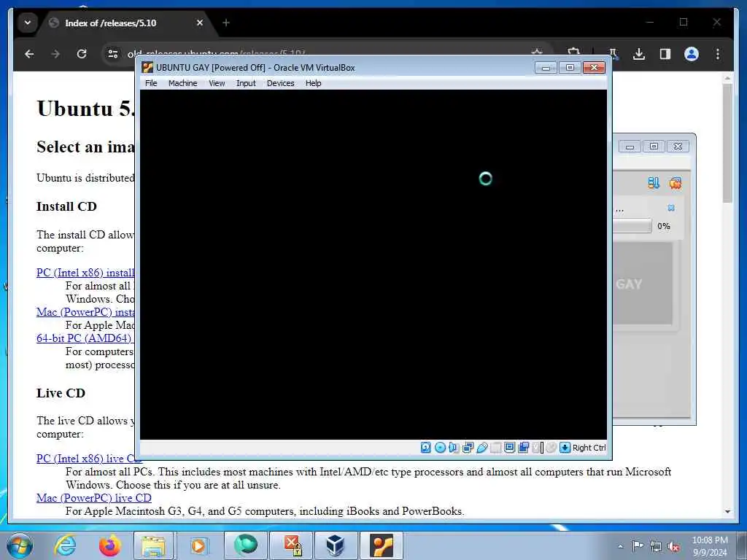Click the recording status icon in VM status bar
This screenshot has width=747, height=560.
(523, 448)
